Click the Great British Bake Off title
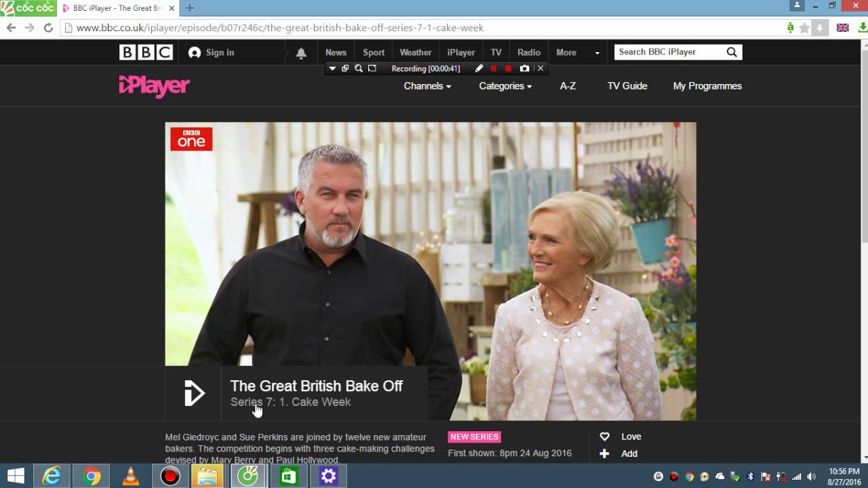Screen dimensions: 868x488 tap(317, 386)
